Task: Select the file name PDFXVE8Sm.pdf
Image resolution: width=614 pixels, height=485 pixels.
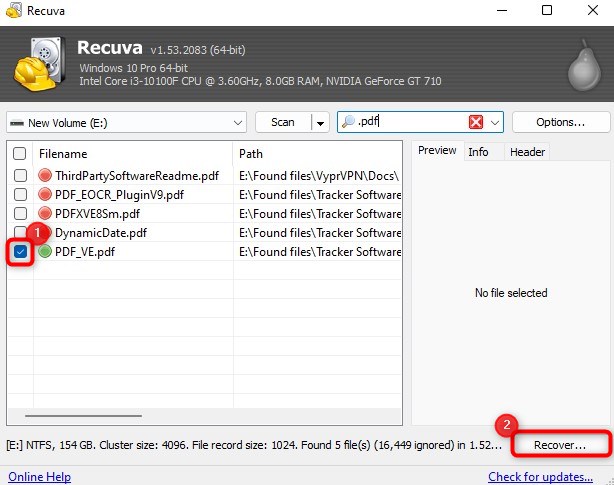Action: (98, 214)
